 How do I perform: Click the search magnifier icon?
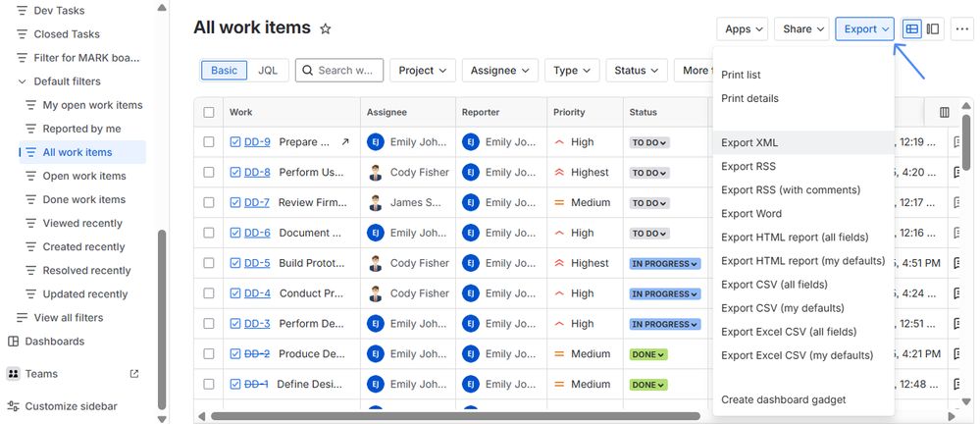tap(307, 71)
